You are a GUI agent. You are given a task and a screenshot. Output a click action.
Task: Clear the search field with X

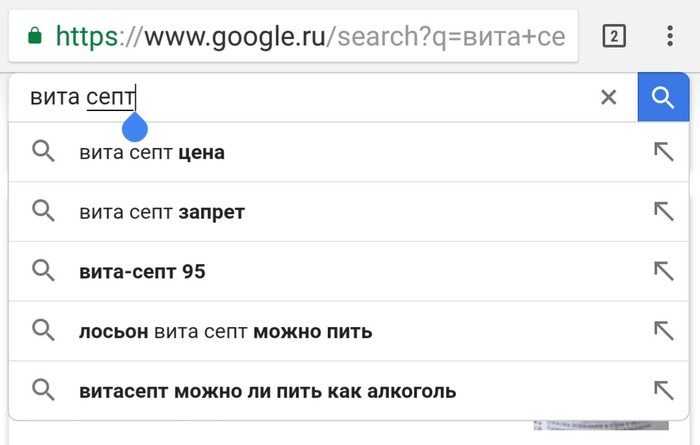click(608, 97)
